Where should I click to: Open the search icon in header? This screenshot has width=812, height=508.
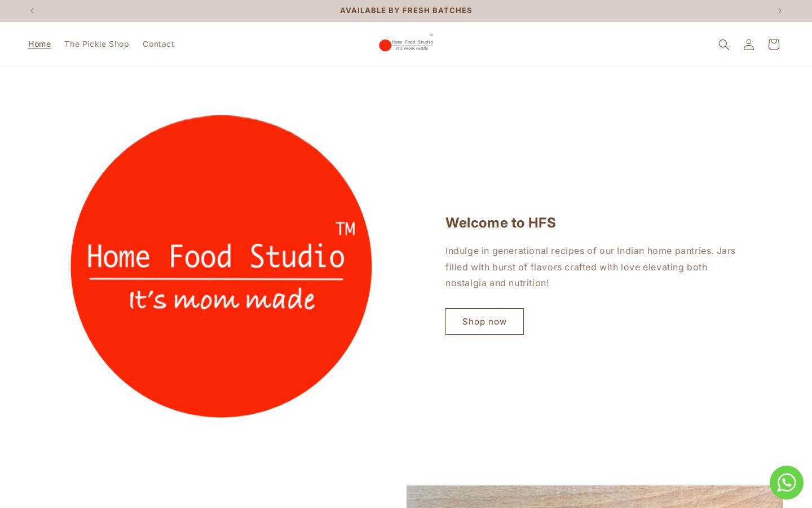pyautogui.click(x=723, y=44)
